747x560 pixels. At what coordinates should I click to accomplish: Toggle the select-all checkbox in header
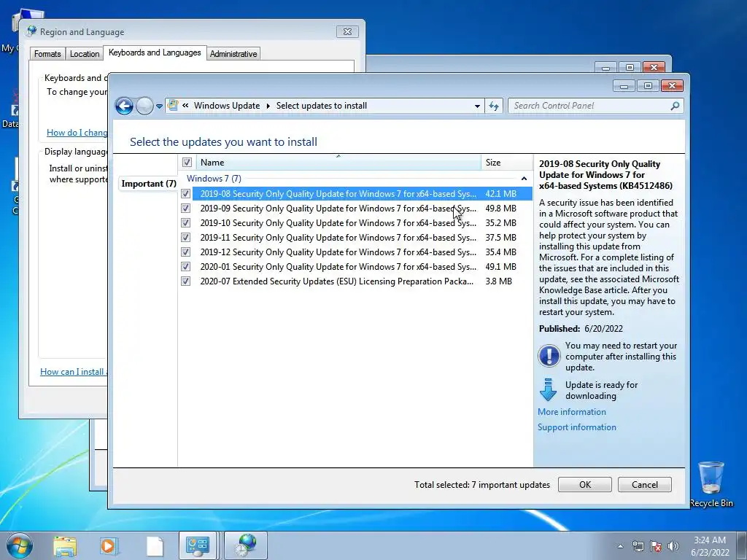click(187, 163)
